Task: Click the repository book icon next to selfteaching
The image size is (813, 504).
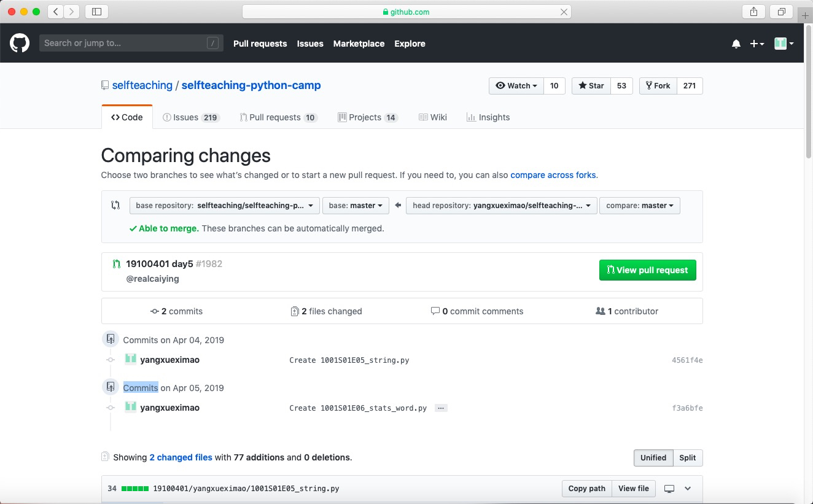Action: [105, 85]
